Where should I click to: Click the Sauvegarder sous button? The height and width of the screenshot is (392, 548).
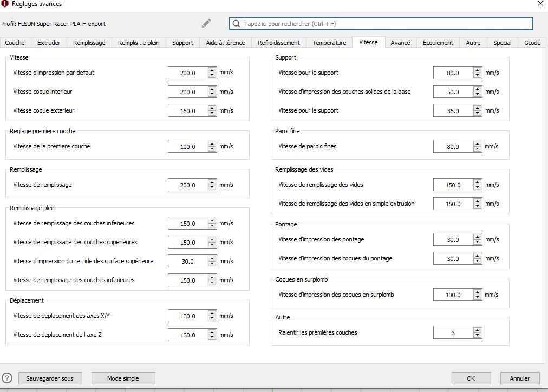[50, 378]
